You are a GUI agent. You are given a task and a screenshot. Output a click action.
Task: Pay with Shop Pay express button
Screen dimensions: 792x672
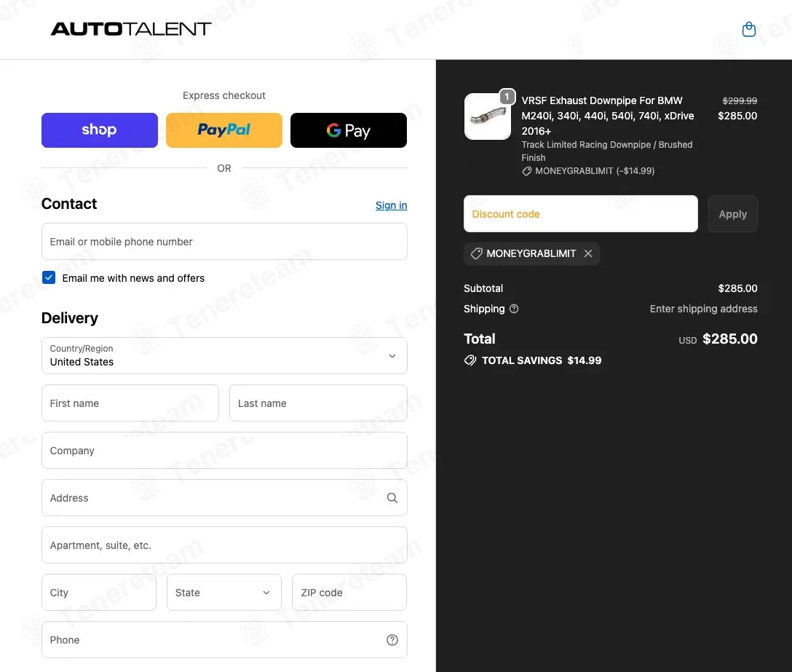(100, 130)
